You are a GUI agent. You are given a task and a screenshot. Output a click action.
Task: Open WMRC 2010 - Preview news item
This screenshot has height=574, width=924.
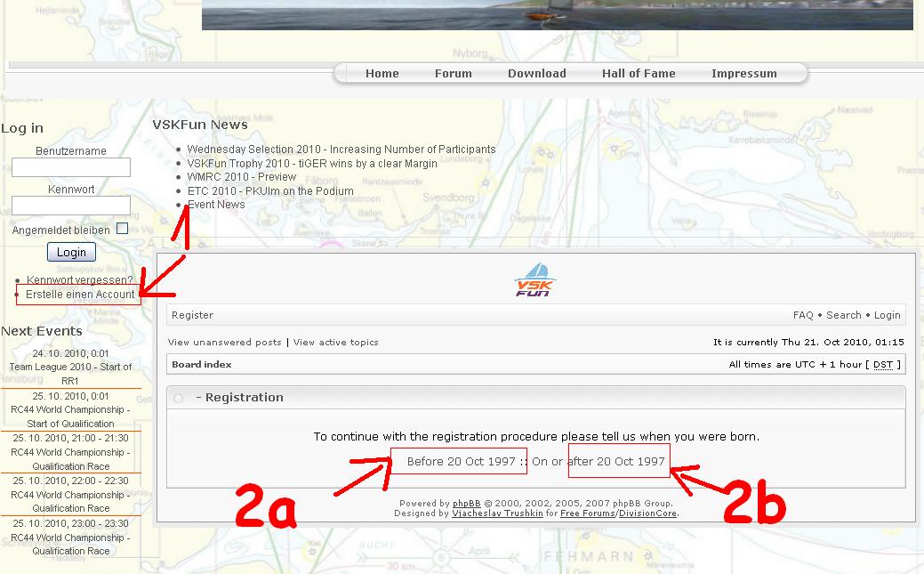point(241,177)
